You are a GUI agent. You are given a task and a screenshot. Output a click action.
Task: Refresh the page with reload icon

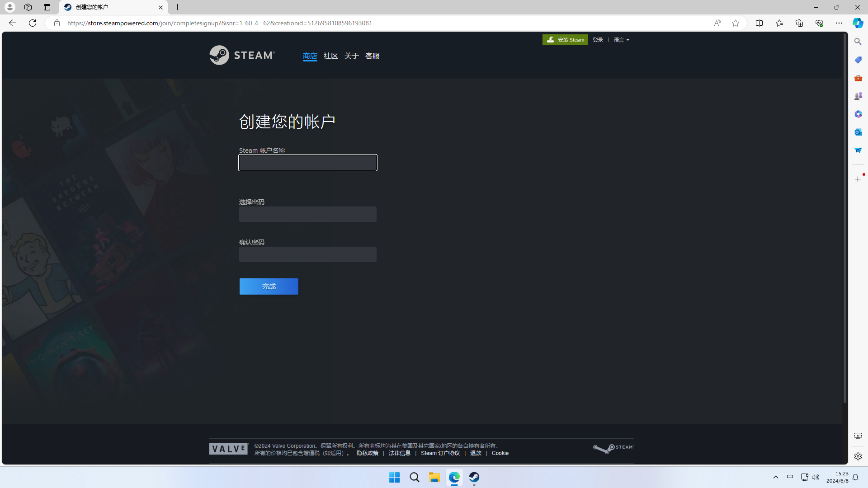pos(33,23)
